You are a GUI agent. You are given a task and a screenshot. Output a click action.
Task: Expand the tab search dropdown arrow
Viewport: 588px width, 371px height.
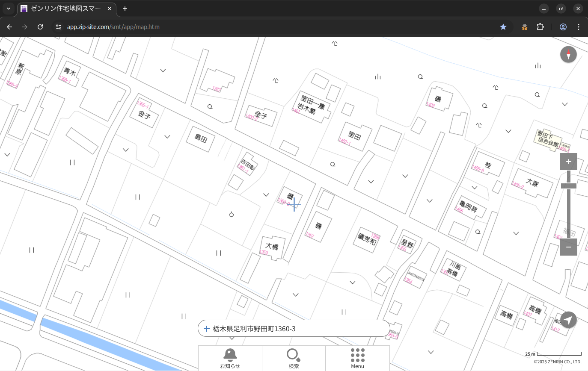click(x=9, y=9)
